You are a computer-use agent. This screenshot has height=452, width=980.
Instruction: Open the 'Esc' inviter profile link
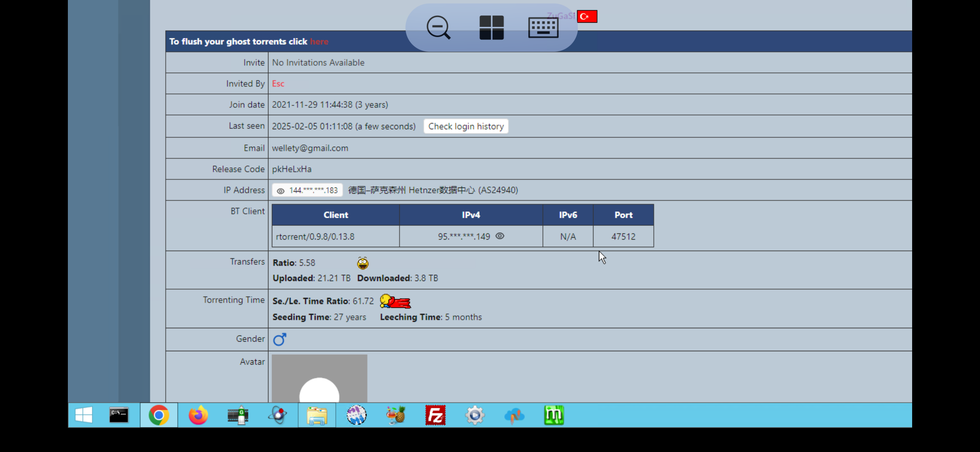pos(278,84)
